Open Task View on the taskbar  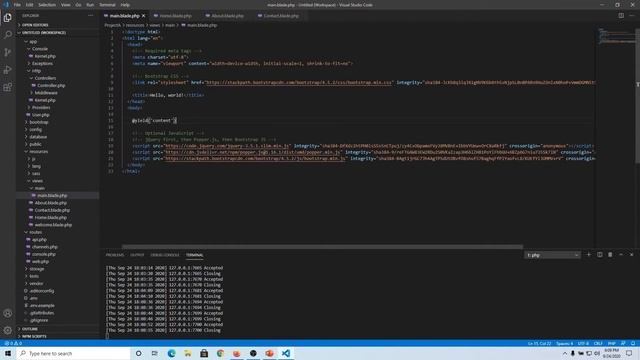[155, 353]
